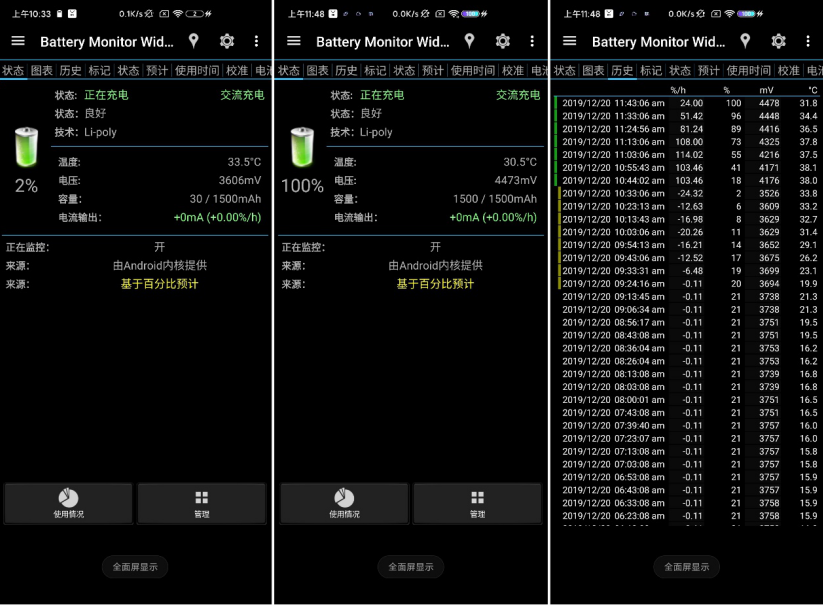823x607 pixels.
Task: Select the 11:43:06 am history entry at 100%
Action: coord(689,103)
